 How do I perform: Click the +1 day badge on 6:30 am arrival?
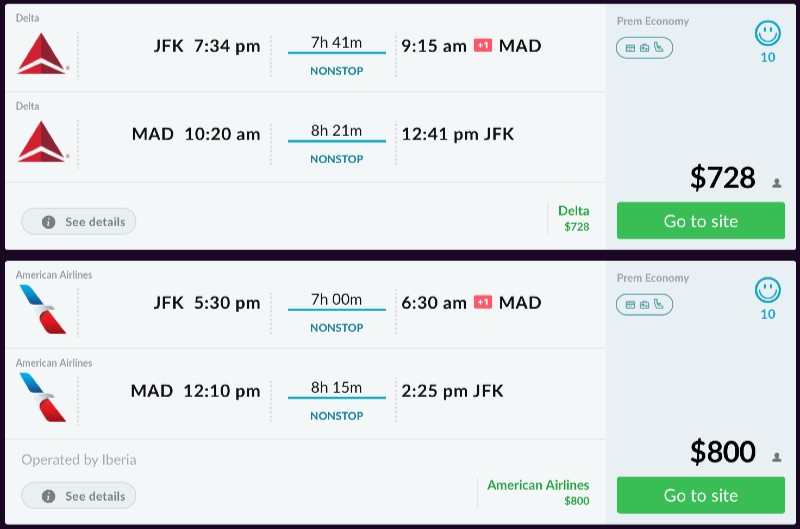[483, 303]
